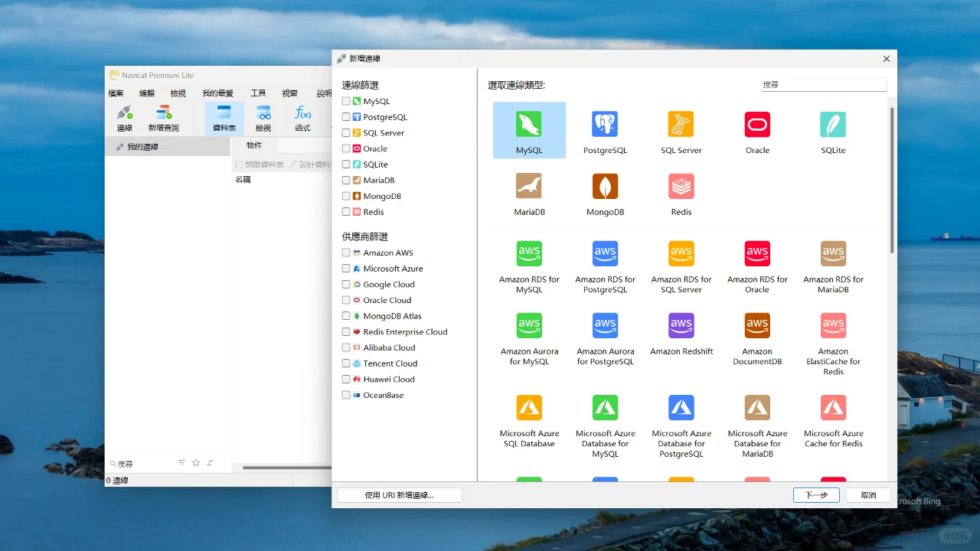The height and width of the screenshot is (551, 980).
Task: Toggle the Redis filter checkbox
Action: point(346,212)
